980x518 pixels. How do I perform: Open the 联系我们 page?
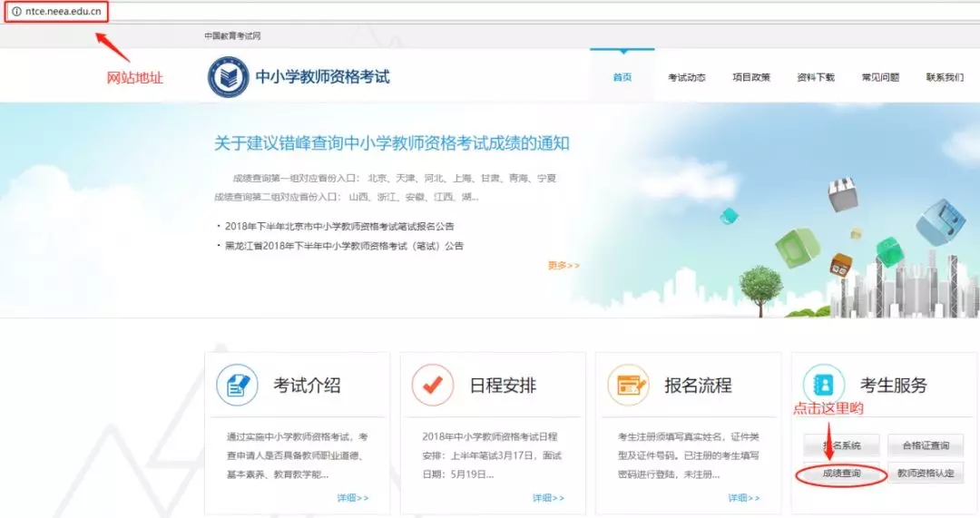pos(944,77)
